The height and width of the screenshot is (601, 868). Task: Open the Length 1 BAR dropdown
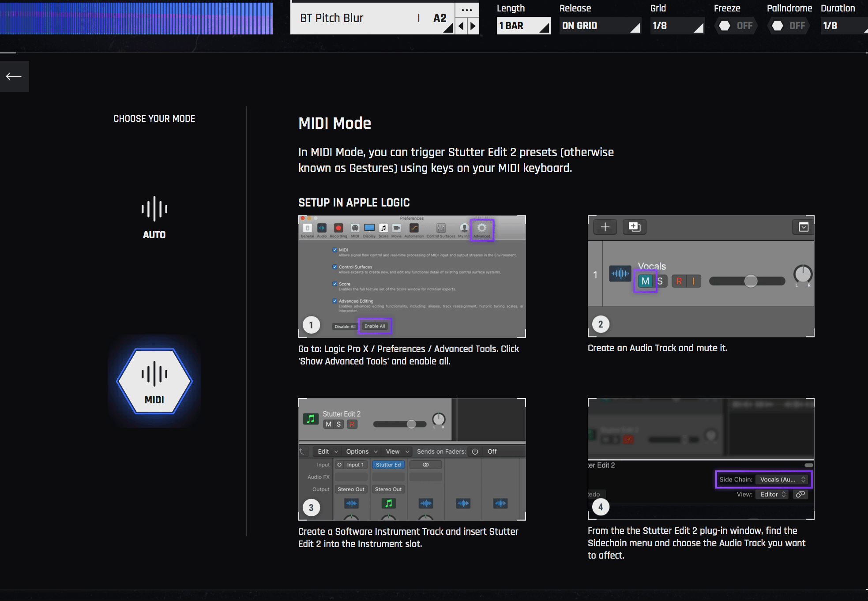pos(523,26)
